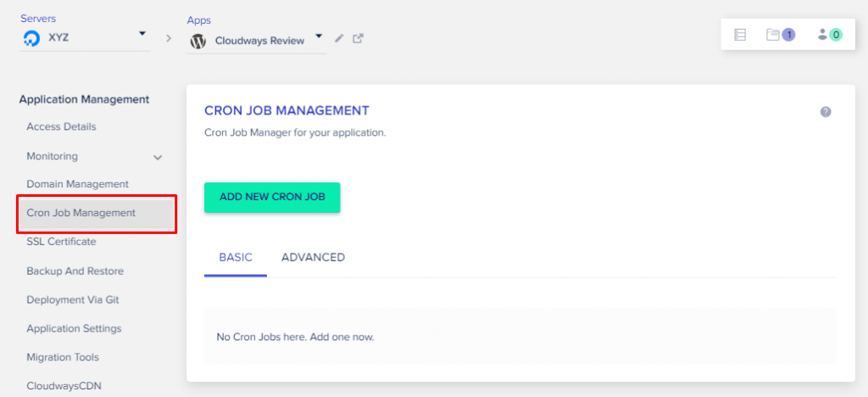Open Deployment Via Git page
The image size is (868, 397).
point(72,300)
